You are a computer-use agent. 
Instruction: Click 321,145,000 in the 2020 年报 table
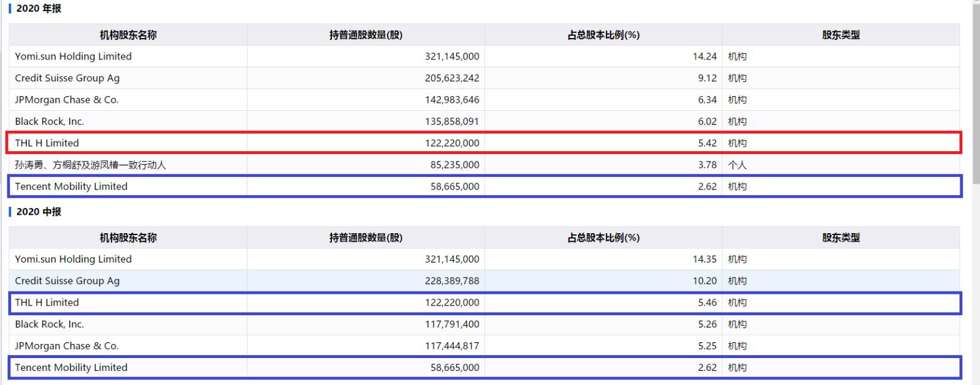click(x=452, y=56)
